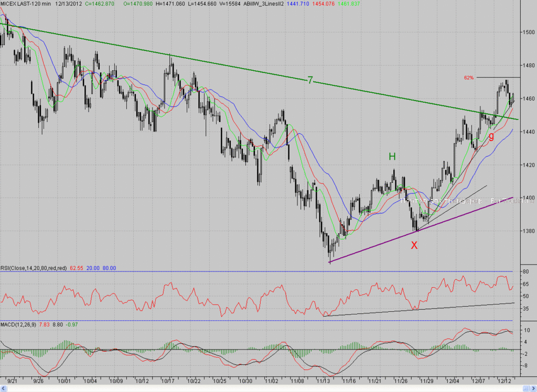Select the 11/13 date marker on the time axis
Viewport: 537px width, 392px height.
(323, 380)
